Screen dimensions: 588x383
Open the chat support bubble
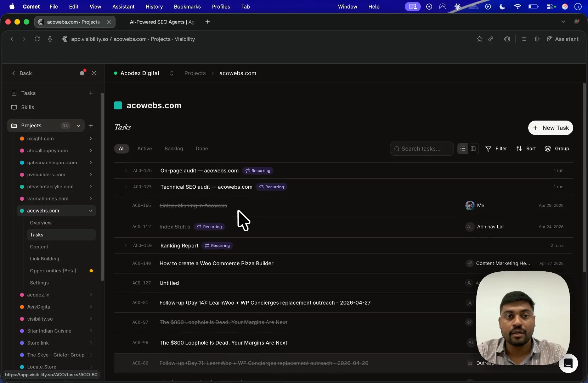[568, 363]
